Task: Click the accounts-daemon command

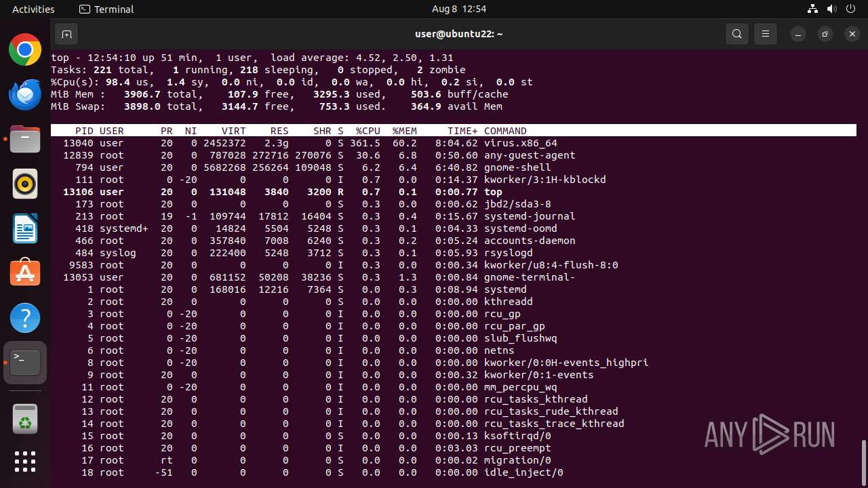Action: 530,241
